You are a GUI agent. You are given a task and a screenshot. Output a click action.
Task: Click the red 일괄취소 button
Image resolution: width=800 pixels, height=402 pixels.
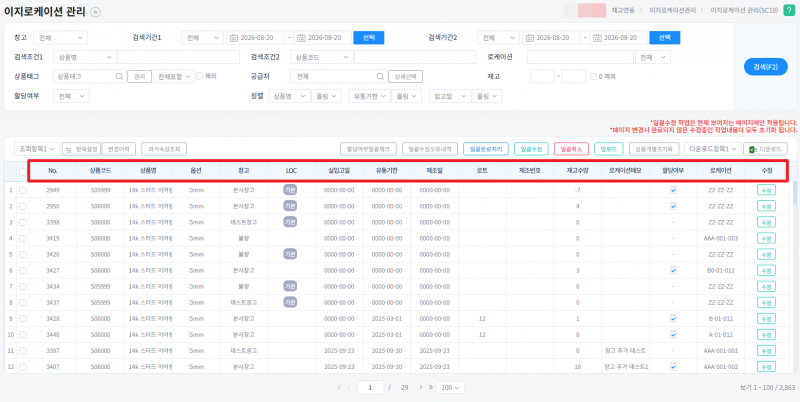(x=571, y=148)
